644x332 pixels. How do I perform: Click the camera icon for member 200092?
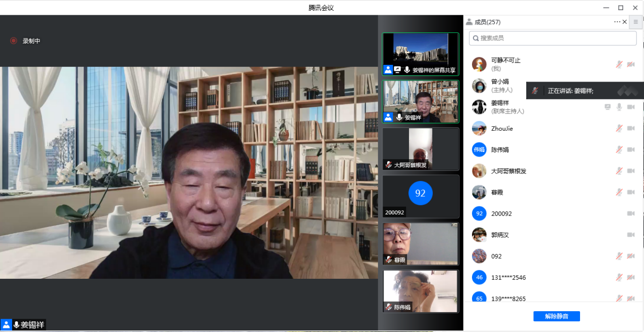pyautogui.click(x=631, y=213)
